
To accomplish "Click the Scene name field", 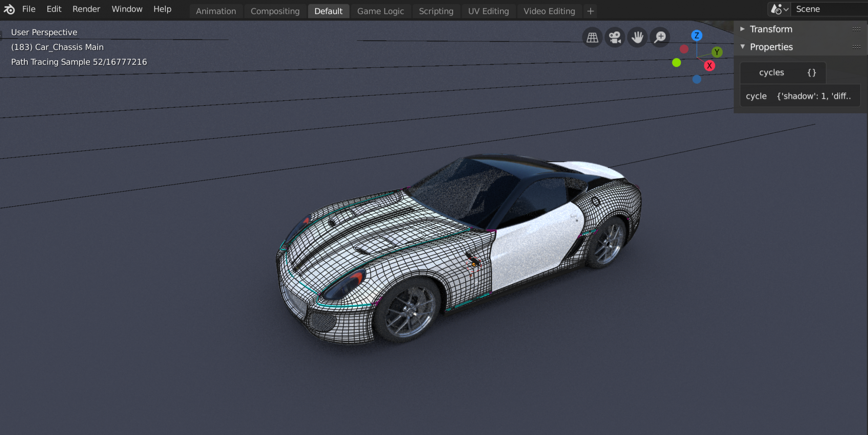I will click(829, 9).
